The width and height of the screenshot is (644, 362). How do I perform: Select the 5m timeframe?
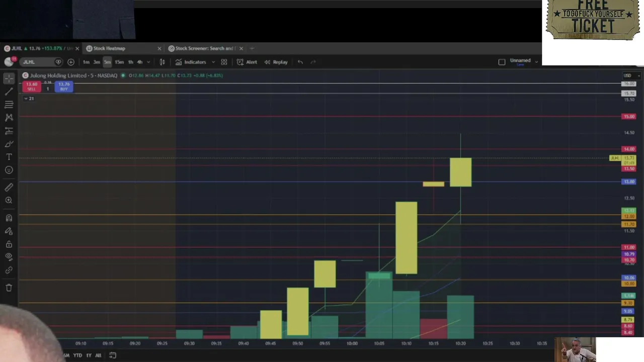pos(107,62)
